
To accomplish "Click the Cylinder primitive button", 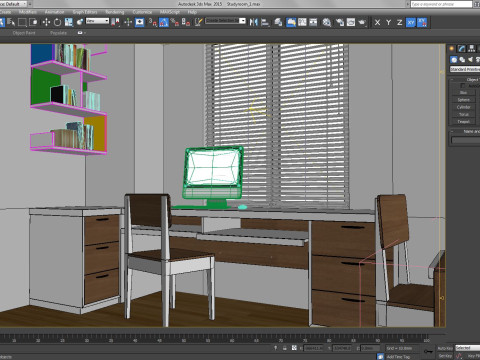I will point(463,107).
